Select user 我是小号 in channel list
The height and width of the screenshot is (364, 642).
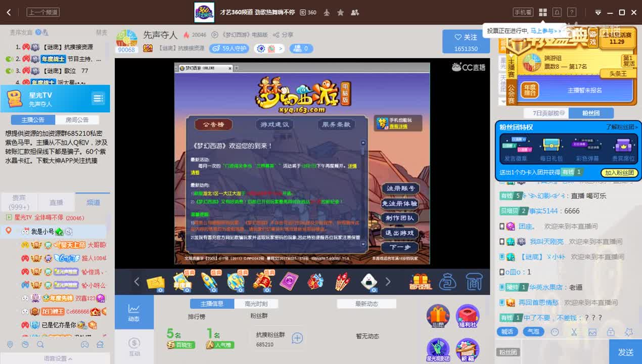click(x=42, y=232)
